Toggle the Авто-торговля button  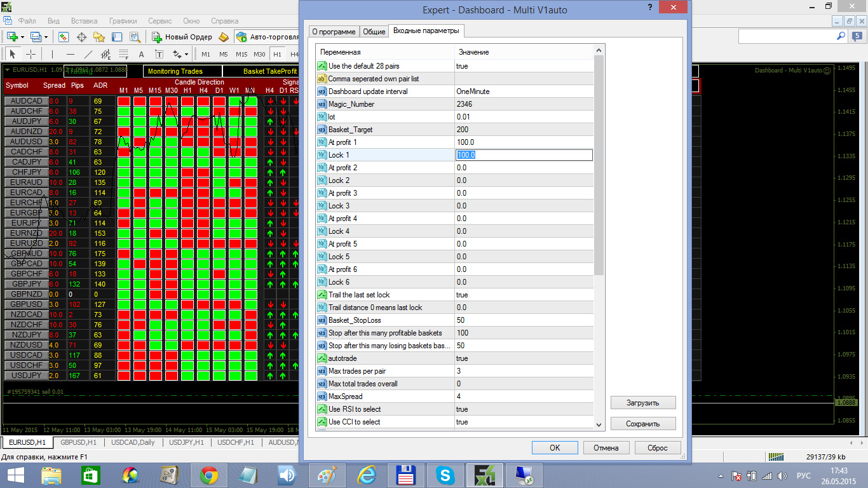(x=267, y=37)
